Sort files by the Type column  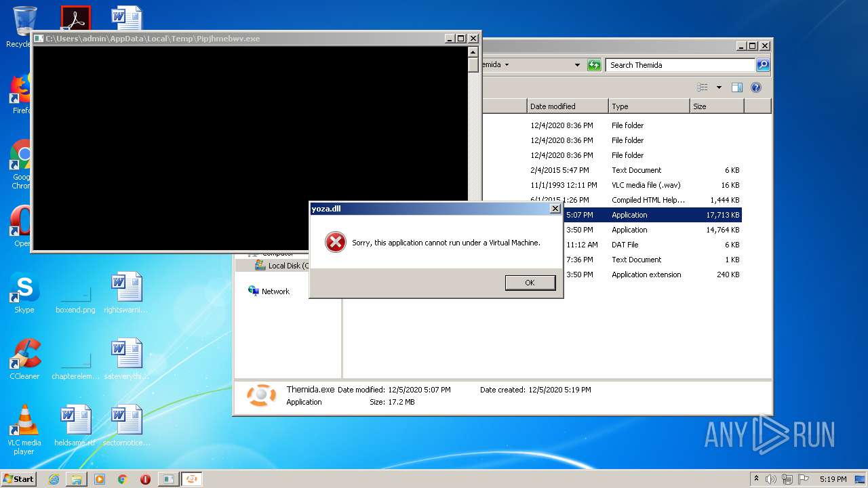click(649, 106)
